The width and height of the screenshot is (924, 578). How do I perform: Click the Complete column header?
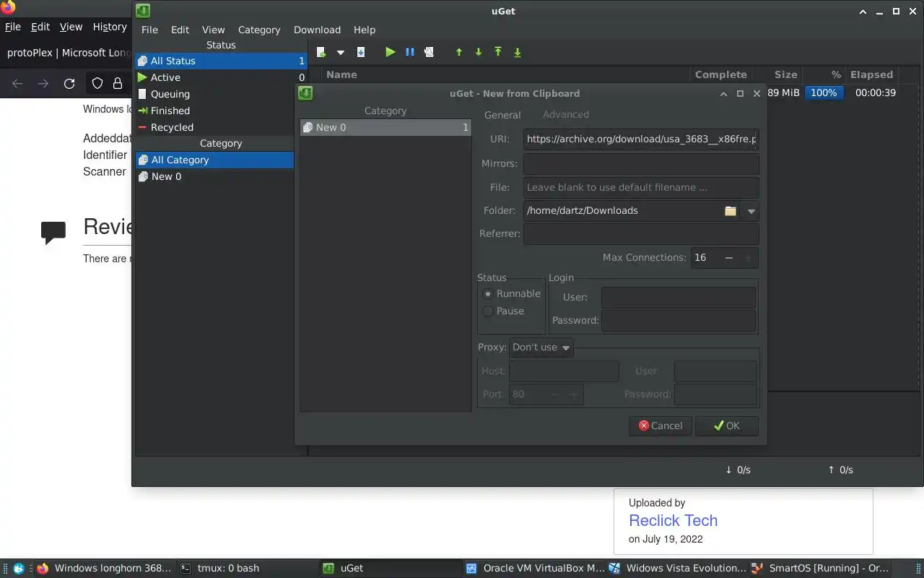point(720,74)
